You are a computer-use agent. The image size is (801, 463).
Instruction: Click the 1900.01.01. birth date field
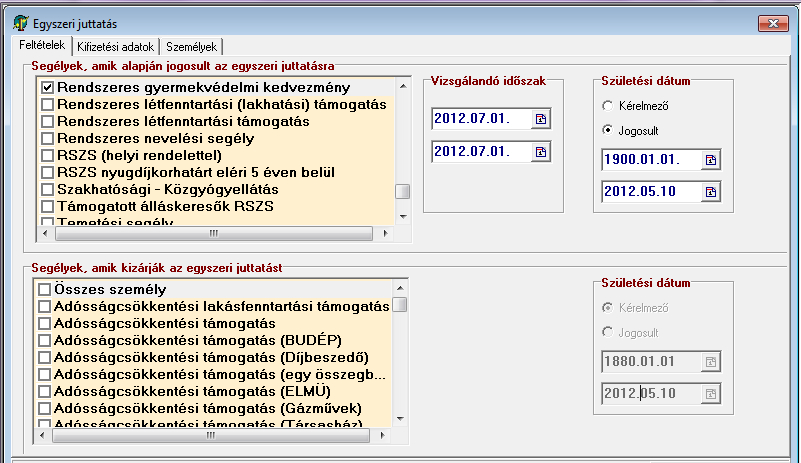point(652,160)
